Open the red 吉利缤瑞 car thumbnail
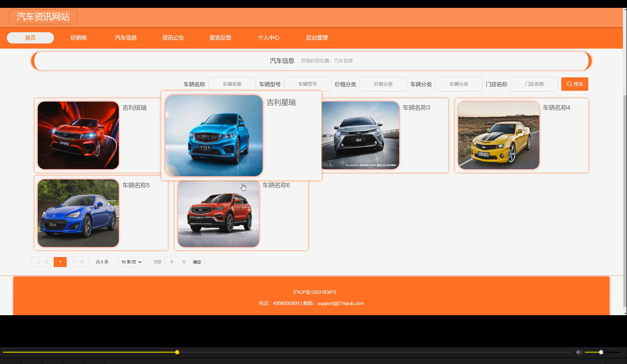 [x=78, y=135]
